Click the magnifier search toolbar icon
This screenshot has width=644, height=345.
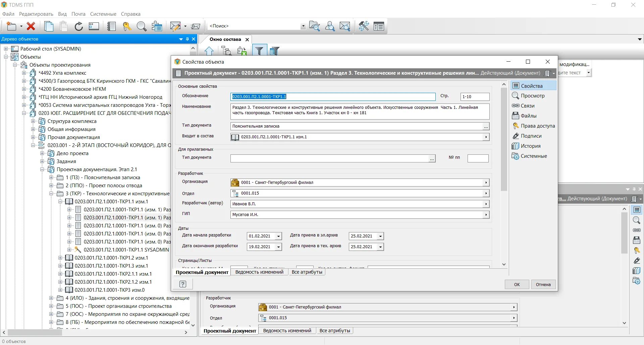(x=142, y=26)
